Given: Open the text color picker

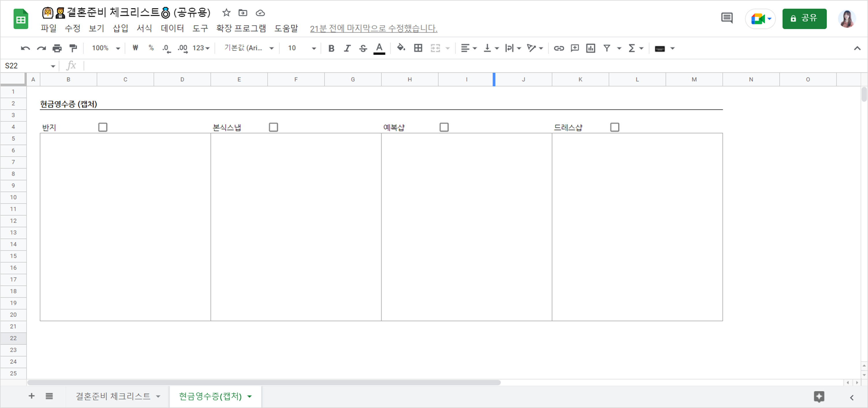Looking at the screenshot, I should click(x=379, y=48).
